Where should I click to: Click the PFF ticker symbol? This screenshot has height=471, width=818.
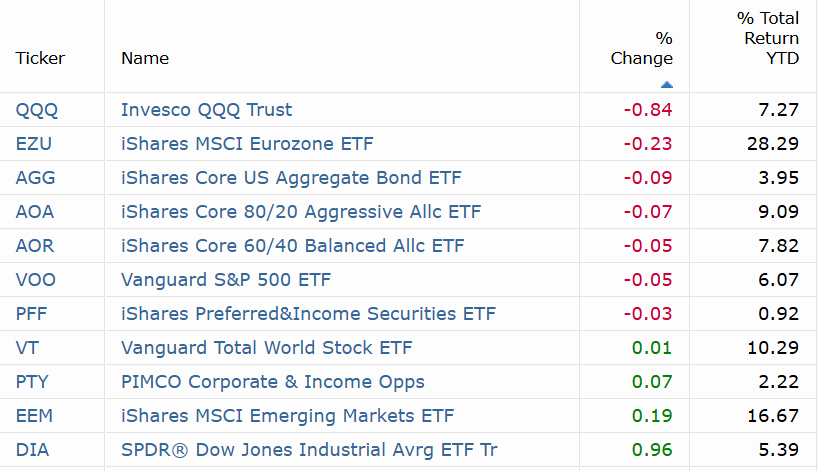(x=31, y=313)
